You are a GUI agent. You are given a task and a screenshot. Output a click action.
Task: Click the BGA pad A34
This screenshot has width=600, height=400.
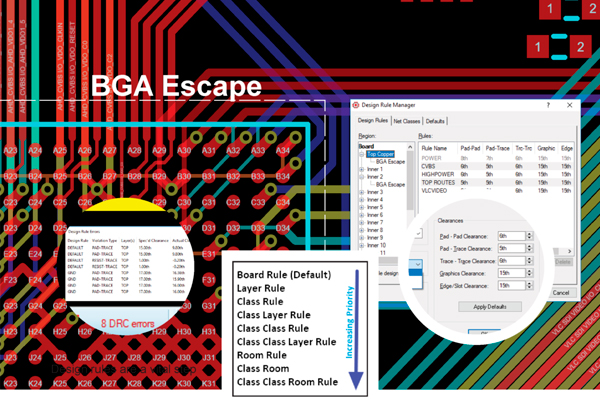coord(283,150)
